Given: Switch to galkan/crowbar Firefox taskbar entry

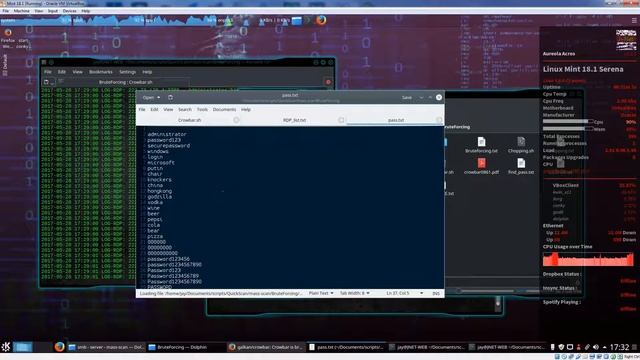Looking at the screenshot, I should click(266, 347).
